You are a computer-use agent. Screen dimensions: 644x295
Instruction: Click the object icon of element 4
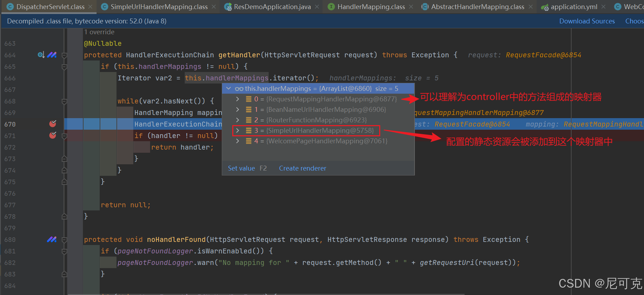click(249, 141)
